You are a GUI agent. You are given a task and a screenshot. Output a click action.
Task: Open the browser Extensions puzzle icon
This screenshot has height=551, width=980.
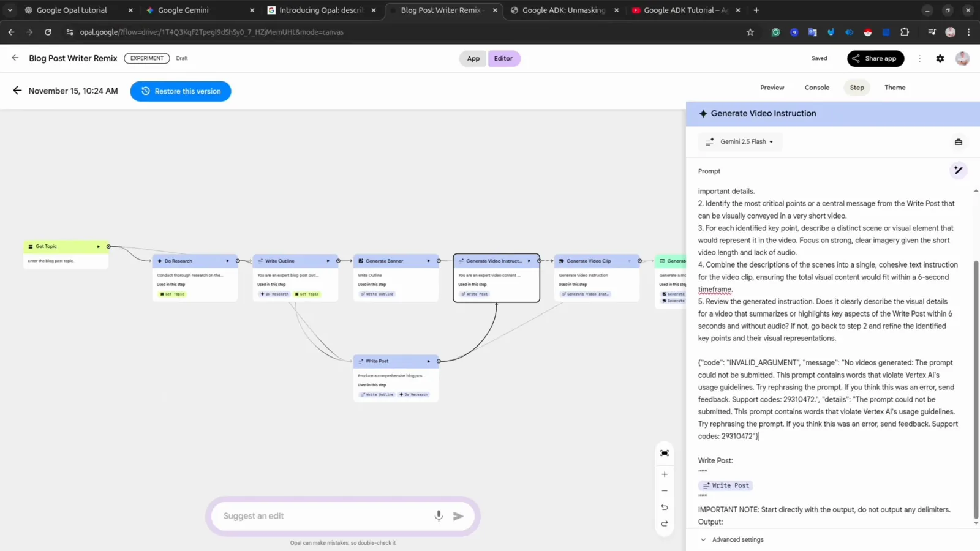point(905,32)
